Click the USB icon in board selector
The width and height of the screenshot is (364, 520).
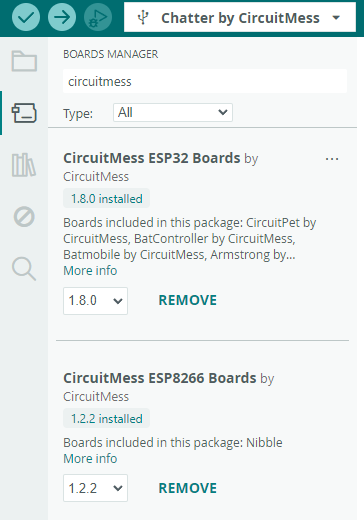tap(143, 17)
